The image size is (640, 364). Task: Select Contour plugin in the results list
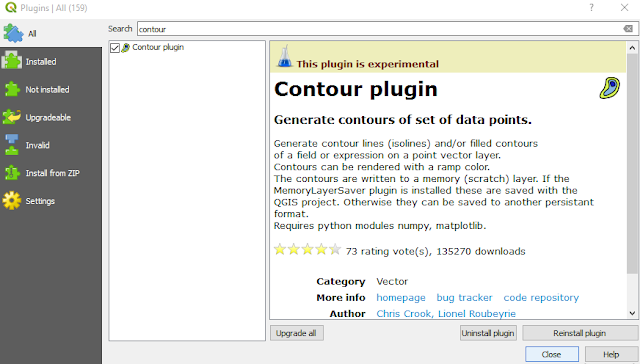158,47
